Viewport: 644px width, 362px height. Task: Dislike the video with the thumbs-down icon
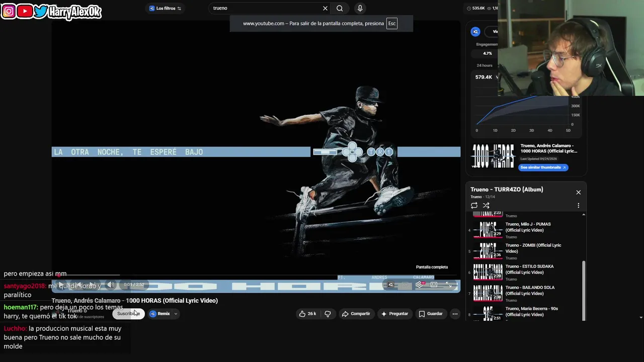point(328,314)
